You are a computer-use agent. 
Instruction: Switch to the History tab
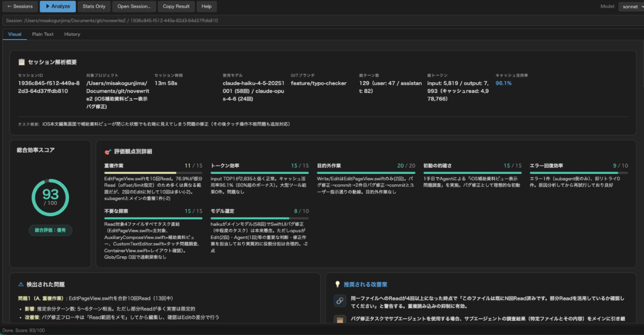[x=72, y=34]
